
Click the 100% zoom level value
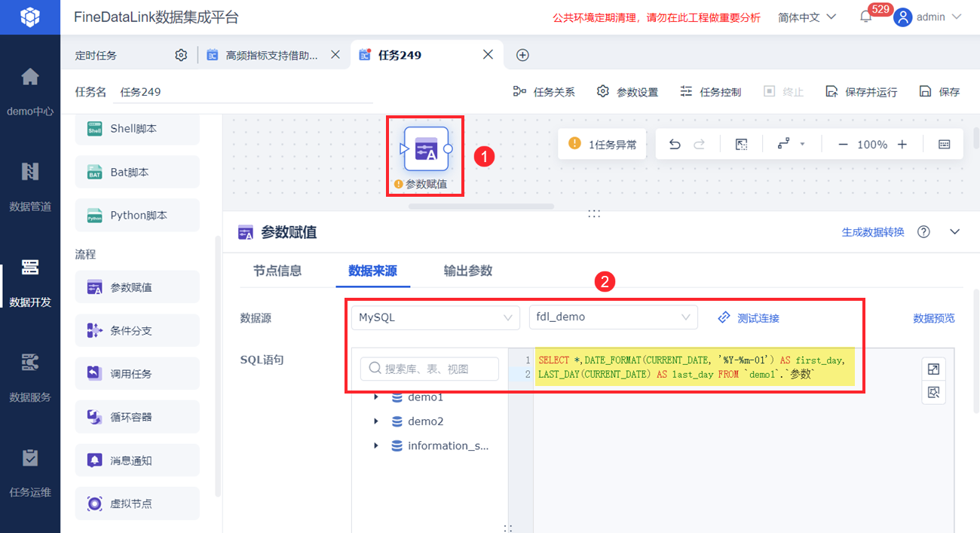[x=872, y=144]
